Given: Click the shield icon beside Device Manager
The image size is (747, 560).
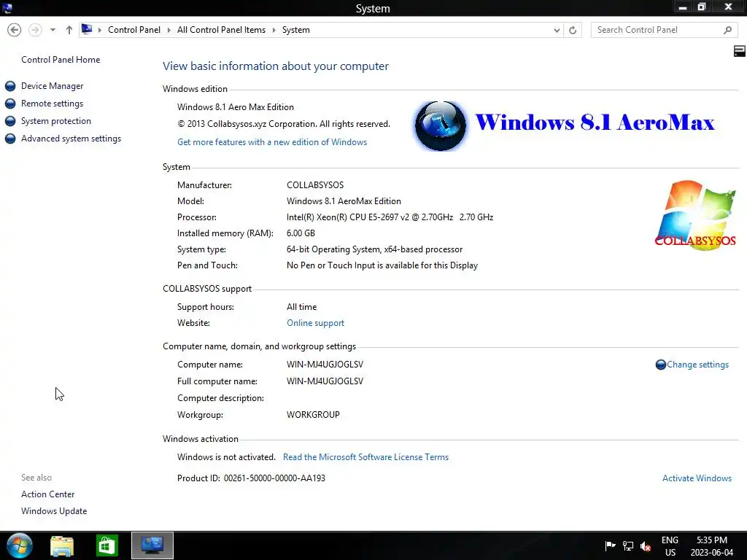Looking at the screenshot, I should 10,86.
